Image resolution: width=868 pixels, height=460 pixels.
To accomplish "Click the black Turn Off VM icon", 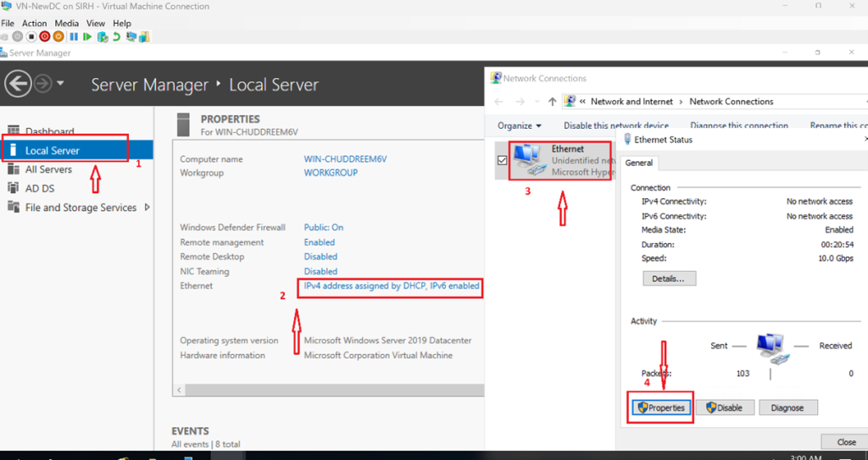I will [x=31, y=36].
